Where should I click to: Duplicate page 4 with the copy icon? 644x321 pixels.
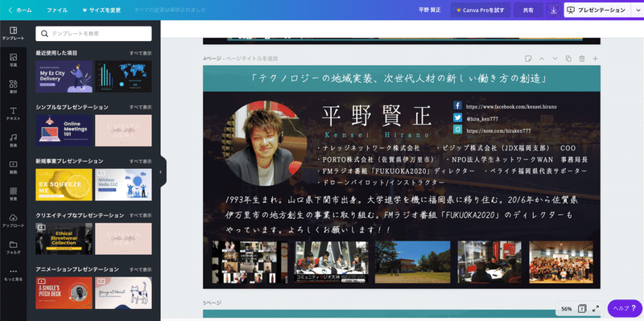click(x=568, y=59)
